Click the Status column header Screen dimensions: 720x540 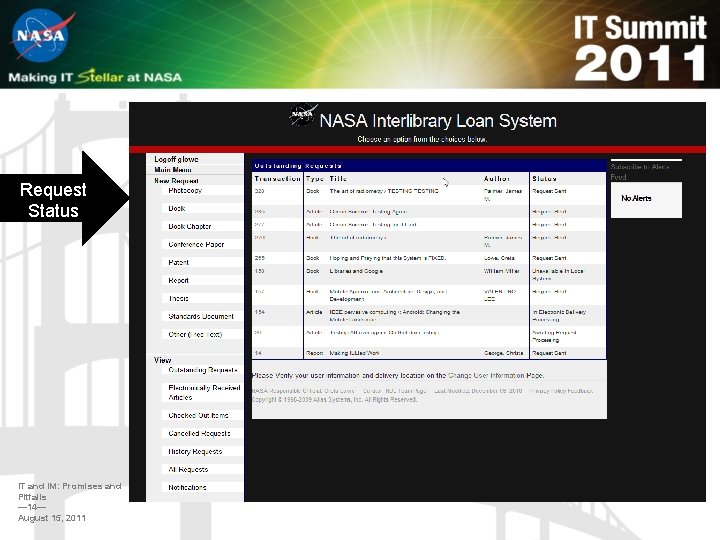[544, 179]
